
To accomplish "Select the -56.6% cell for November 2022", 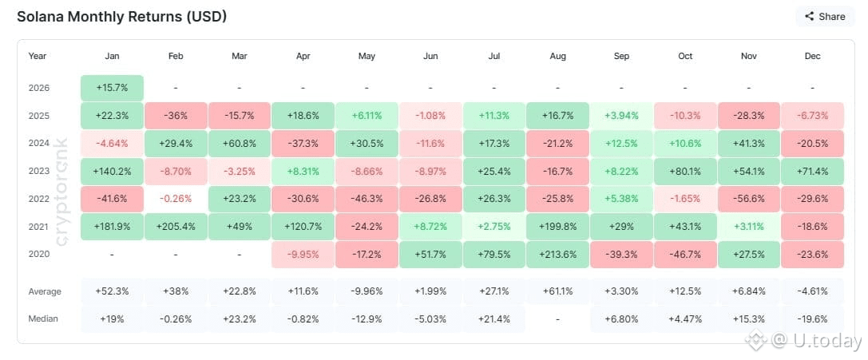I will 749,199.
